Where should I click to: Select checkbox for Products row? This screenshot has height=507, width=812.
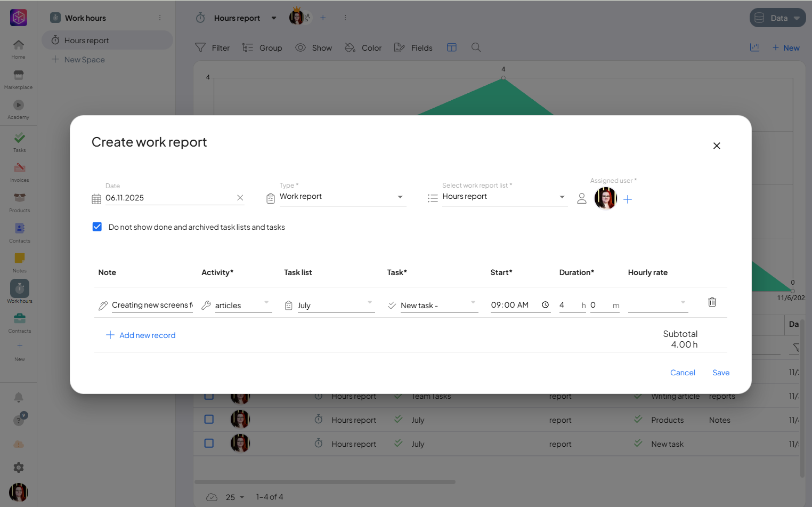(209, 420)
